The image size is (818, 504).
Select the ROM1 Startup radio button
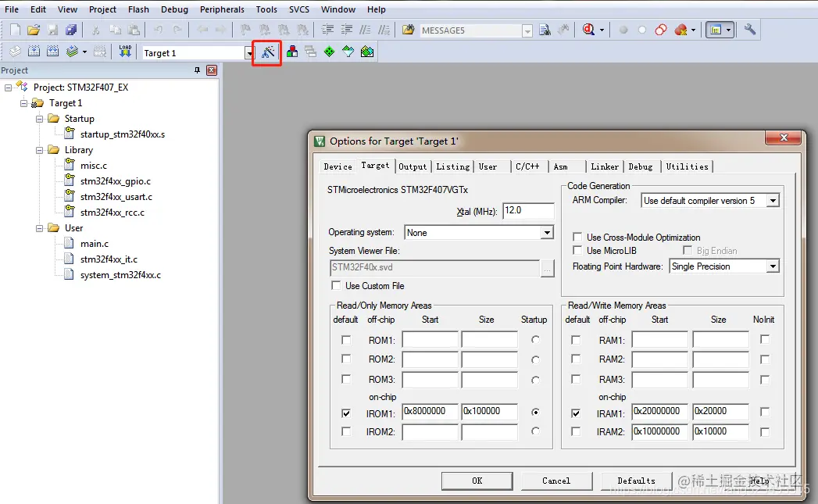[535, 340]
